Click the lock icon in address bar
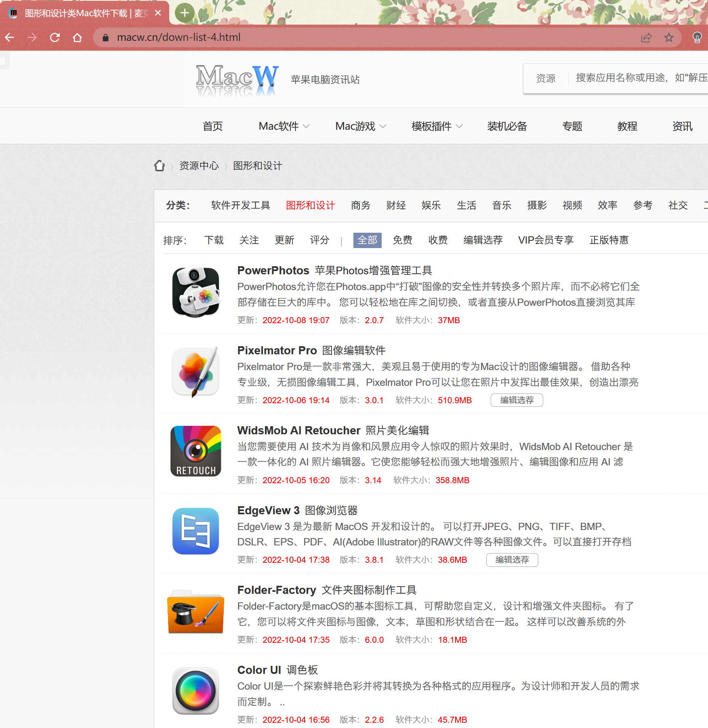The image size is (708, 728). [x=106, y=38]
